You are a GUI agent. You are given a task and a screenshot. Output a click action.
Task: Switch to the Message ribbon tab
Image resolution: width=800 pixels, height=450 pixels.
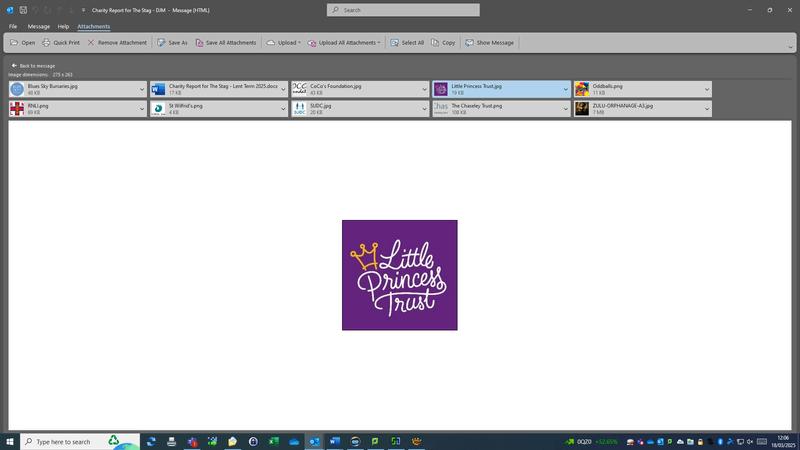point(39,27)
